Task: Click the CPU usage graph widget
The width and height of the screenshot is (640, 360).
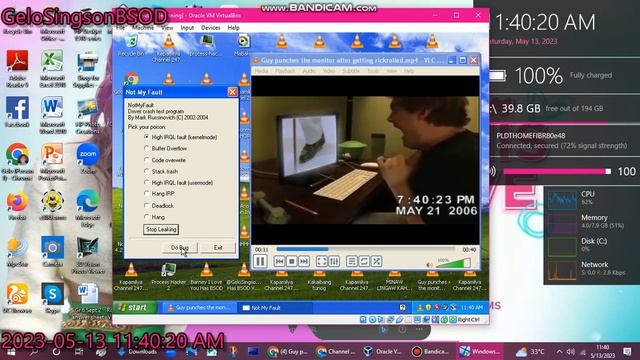Action: point(562,199)
